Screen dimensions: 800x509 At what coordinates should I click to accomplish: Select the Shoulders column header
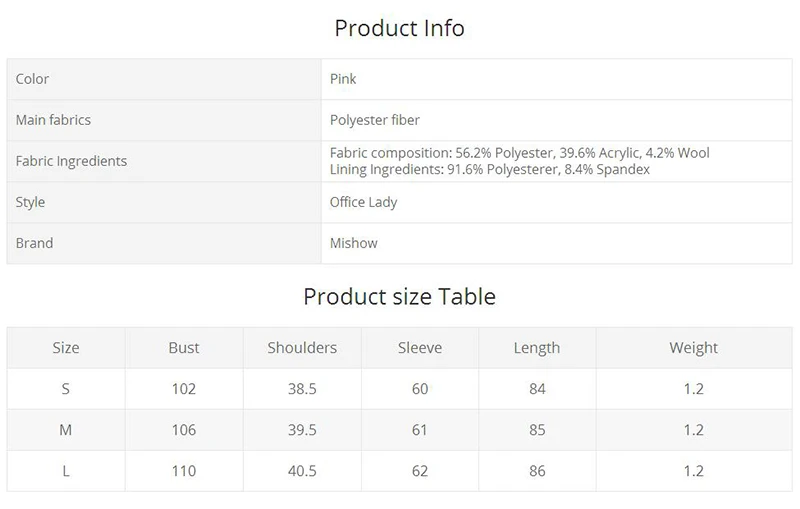pyautogui.click(x=302, y=348)
